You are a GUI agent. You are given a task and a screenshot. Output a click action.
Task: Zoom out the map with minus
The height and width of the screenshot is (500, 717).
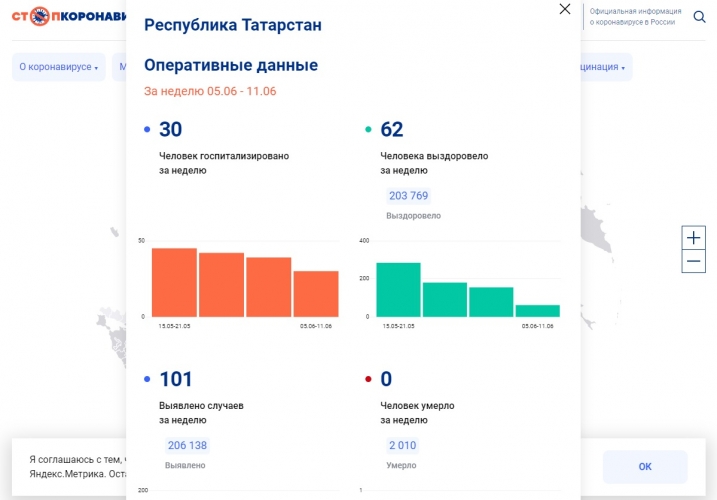click(x=694, y=262)
